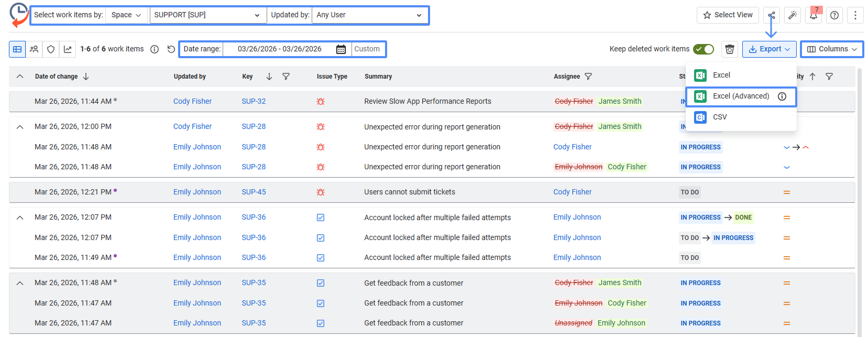Sort by Date of change arrow
Screen dimensions: 868x337
[x=86, y=77]
